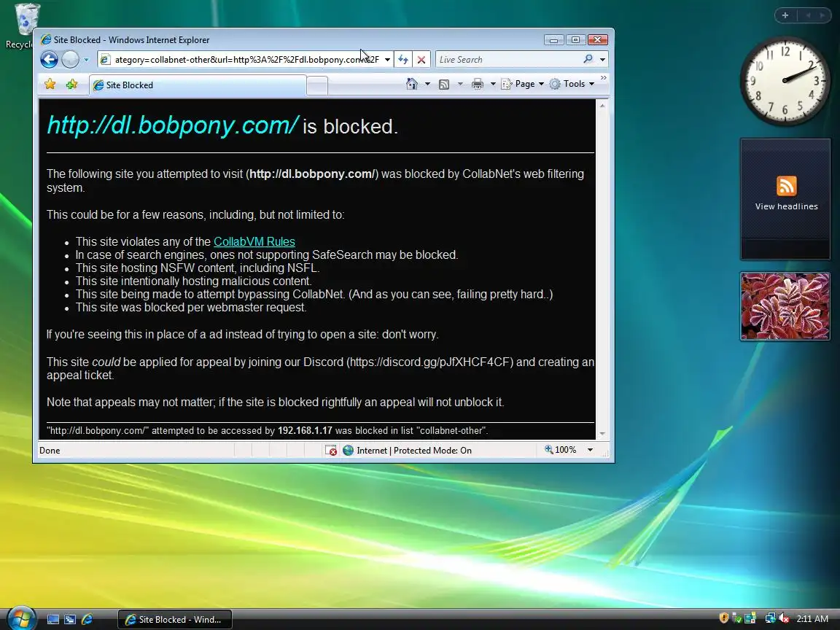The height and width of the screenshot is (630, 840).
Task: Open the Windows Start orb
Action: pyautogui.click(x=21, y=618)
